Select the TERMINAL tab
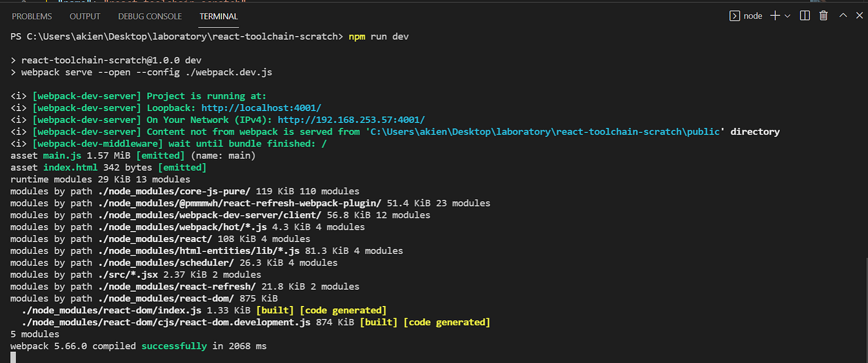868x363 pixels. tap(219, 16)
